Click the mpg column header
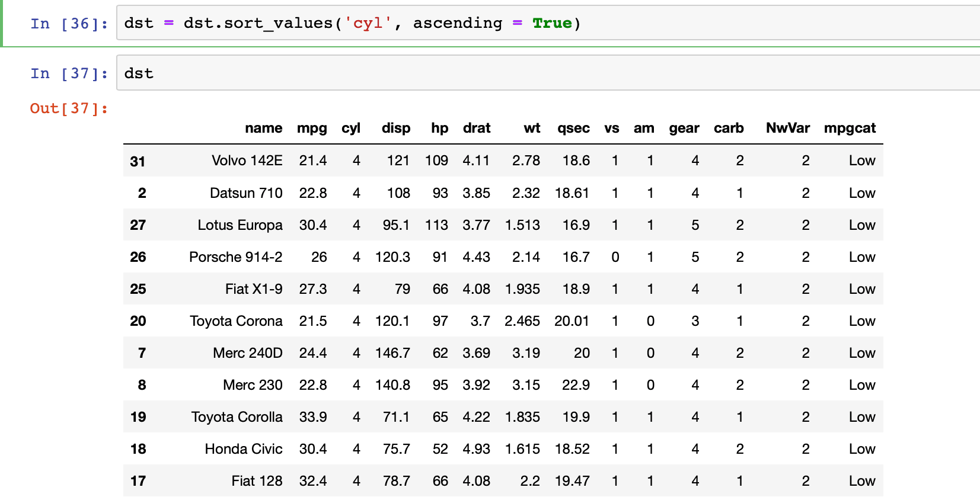The height and width of the screenshot is (497, 980). (x=312, y=129)
